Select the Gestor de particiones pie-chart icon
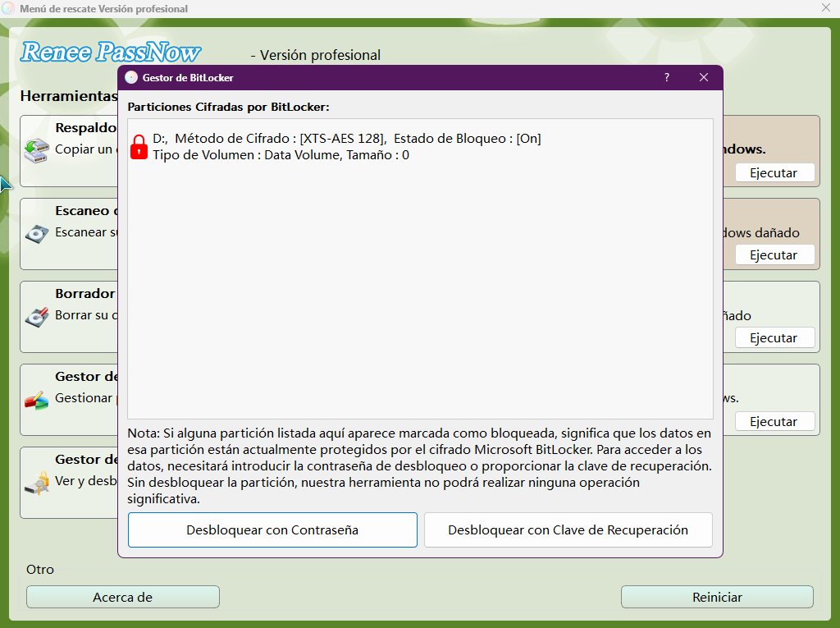The height and width of the screenshot is (628, 840). [x=38, y=400]
